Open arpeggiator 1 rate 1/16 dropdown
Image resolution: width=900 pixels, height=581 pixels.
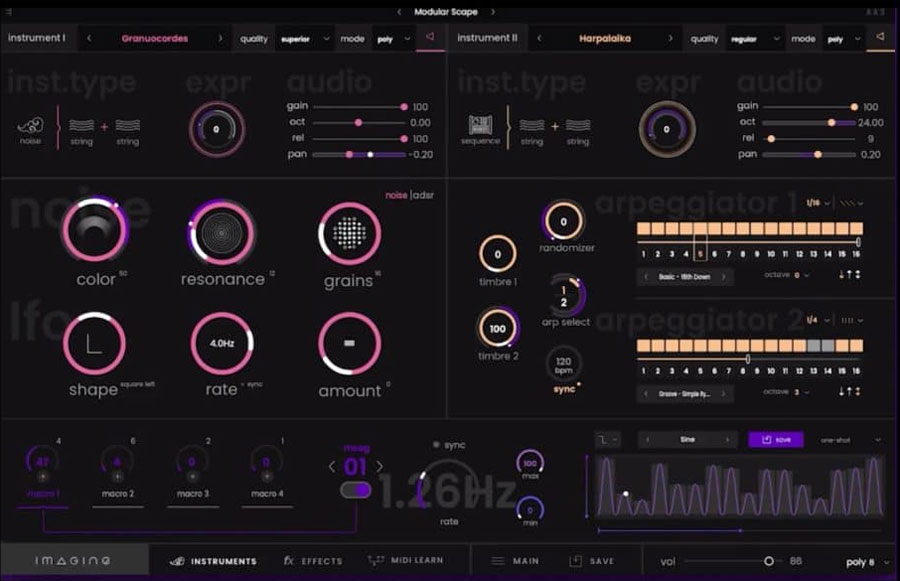coord(818,203)
